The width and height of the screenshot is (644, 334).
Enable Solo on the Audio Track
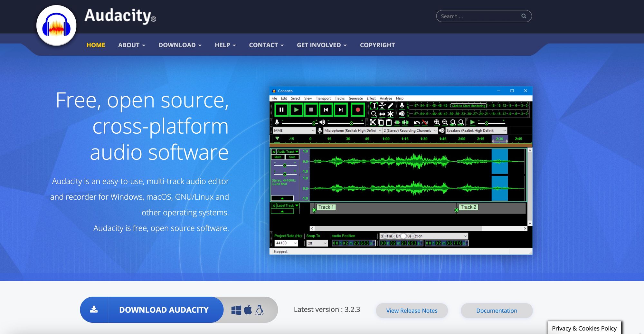pos(292,157)
